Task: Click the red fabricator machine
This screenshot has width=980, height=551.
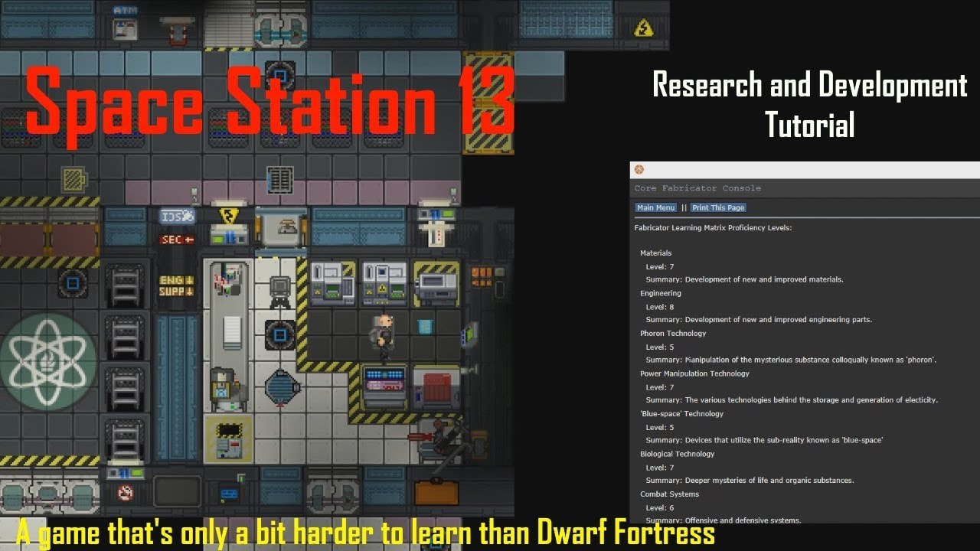Action: click(x=436, y=386)
